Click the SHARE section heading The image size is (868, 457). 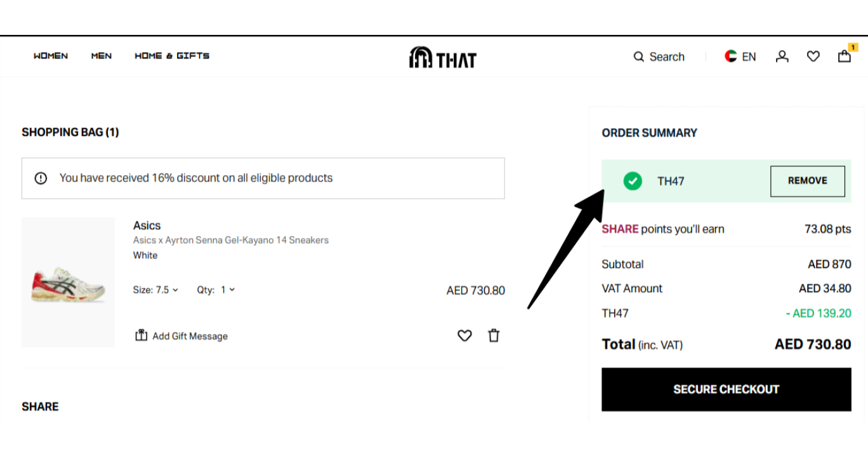click(40, 407)
